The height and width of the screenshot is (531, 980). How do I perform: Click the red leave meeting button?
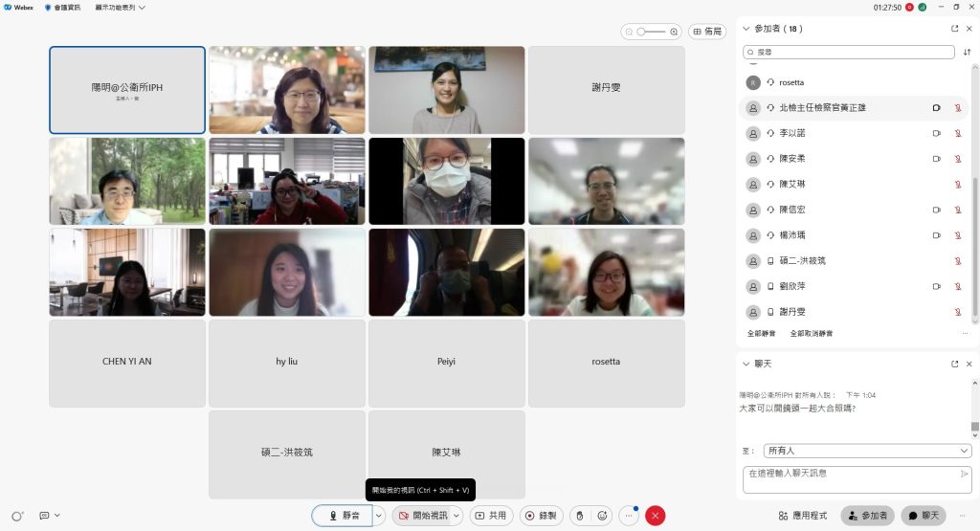656,516
